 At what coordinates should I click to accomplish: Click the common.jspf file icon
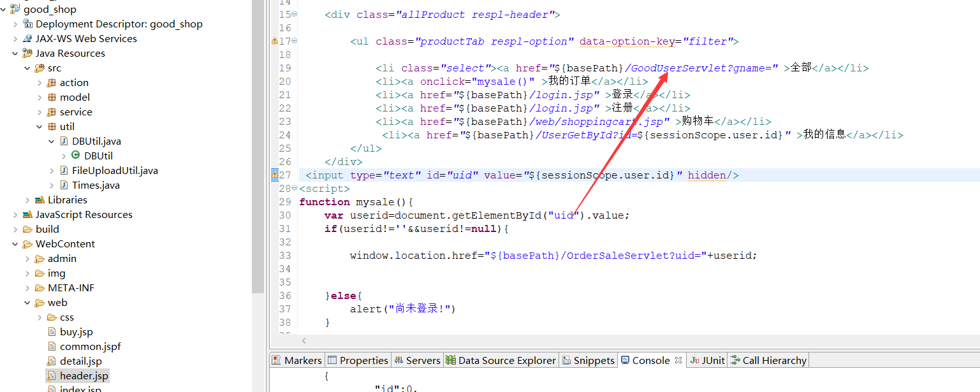click(x=52, y=346)
